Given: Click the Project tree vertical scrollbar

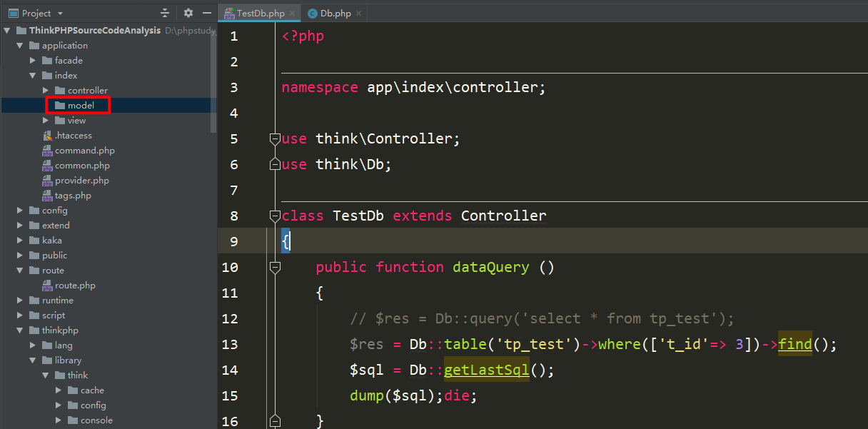Looking at the screenshot, I should pyautogui.click(x=213, y=79).
